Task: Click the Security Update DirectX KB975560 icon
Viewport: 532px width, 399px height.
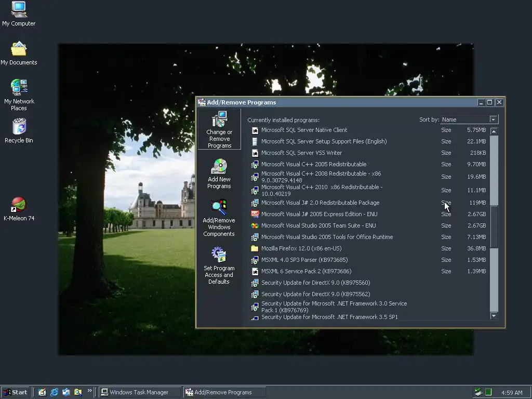Action: coord(255,283)
